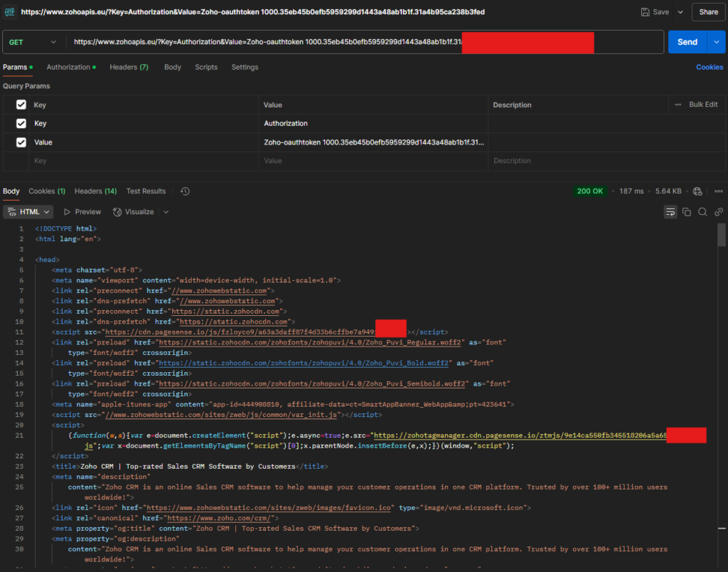Copy the response body with copy icon
Image resolution: width=728 pixels, height=572 pixels.
pos(687,212)
